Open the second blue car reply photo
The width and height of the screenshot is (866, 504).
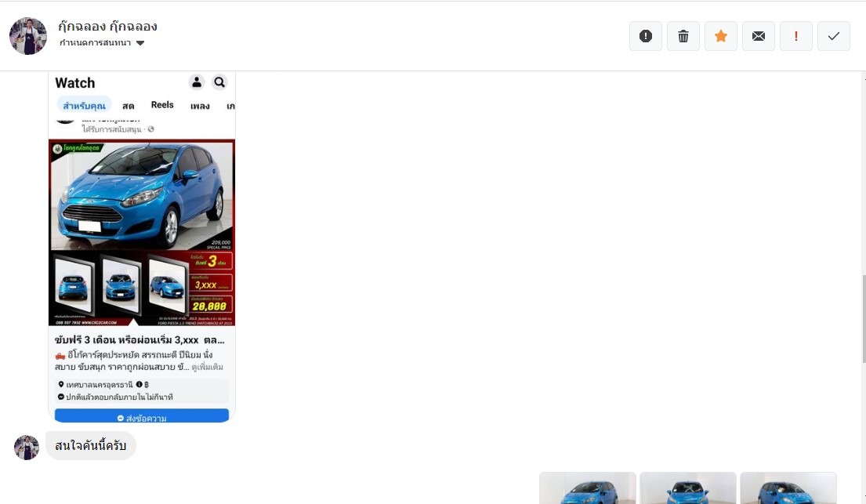(x=688, y=488)
